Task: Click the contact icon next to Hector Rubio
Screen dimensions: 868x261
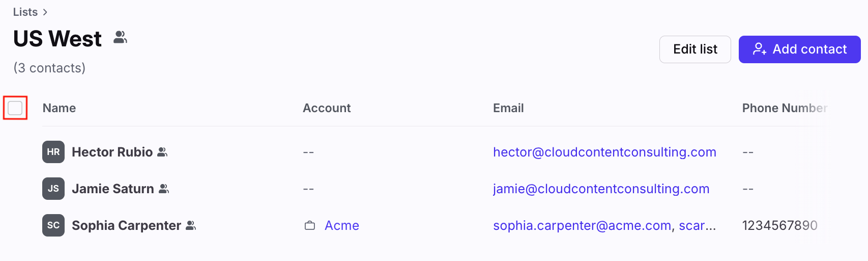Action: pyautogui.click(x=162, y=152)
